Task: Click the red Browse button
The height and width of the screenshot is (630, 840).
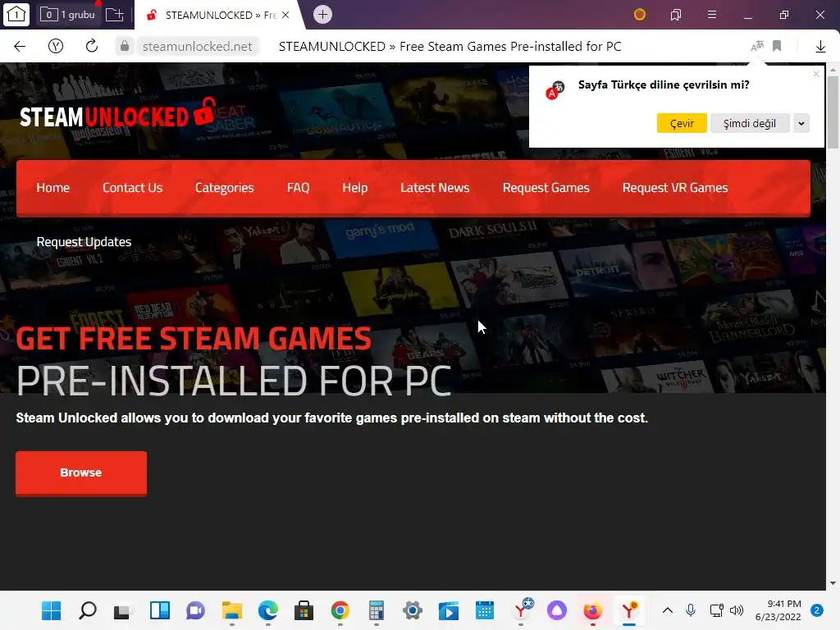Action: point(81,473)
